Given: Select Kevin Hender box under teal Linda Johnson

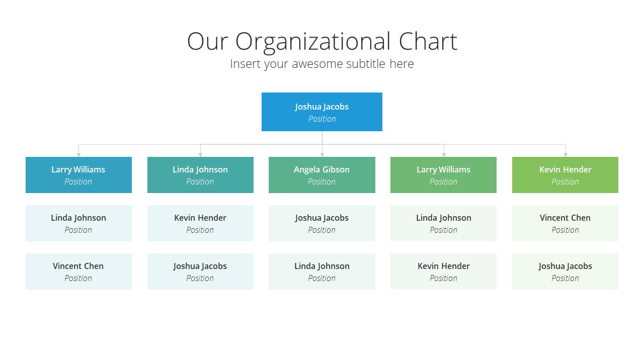Looking at the screenshot, I should pos(200,223).
